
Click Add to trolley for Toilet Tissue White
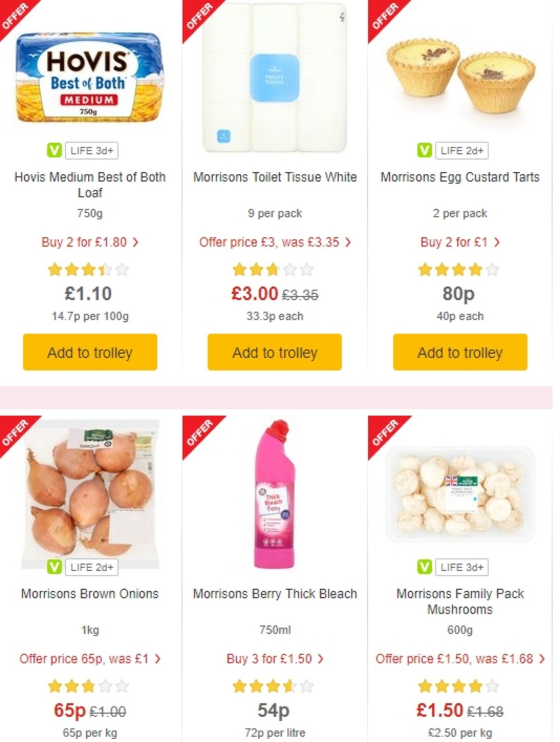click(x=274, y=353)
